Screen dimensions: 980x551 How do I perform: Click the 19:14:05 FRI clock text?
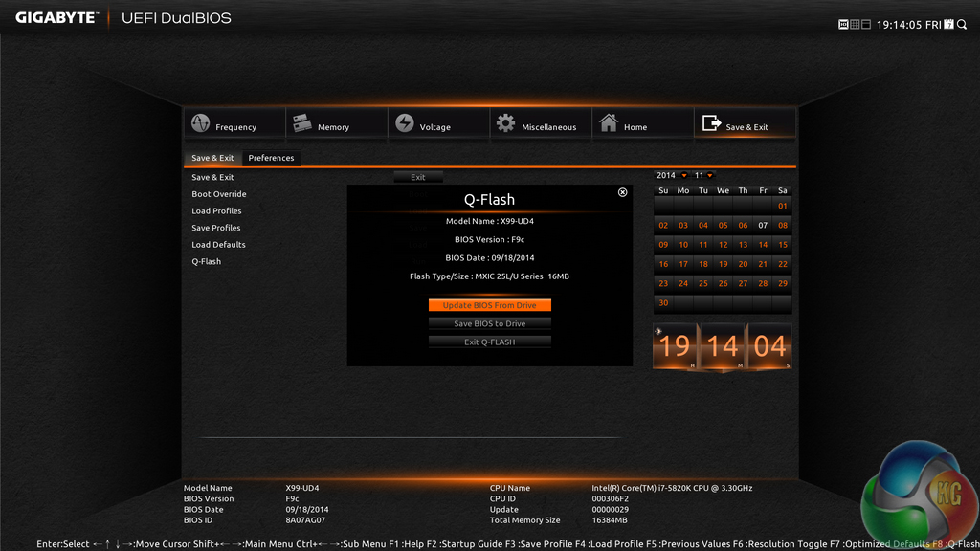(908, 25)
